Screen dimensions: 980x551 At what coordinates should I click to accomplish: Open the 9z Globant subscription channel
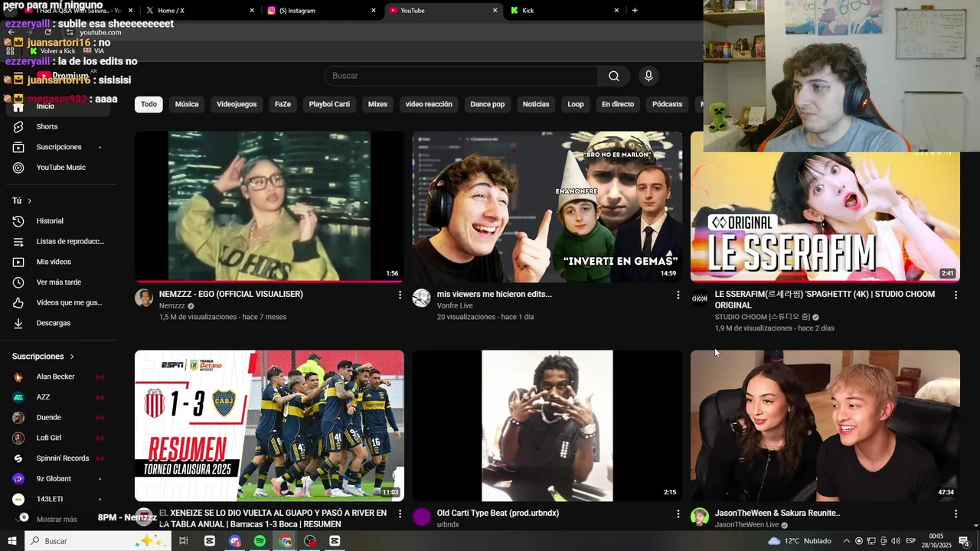point(58,479)
